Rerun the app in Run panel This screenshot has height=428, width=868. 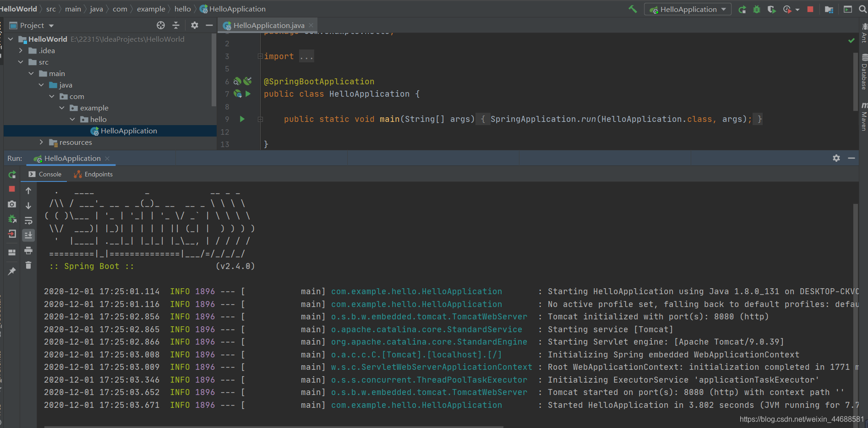tap(12, 175)
